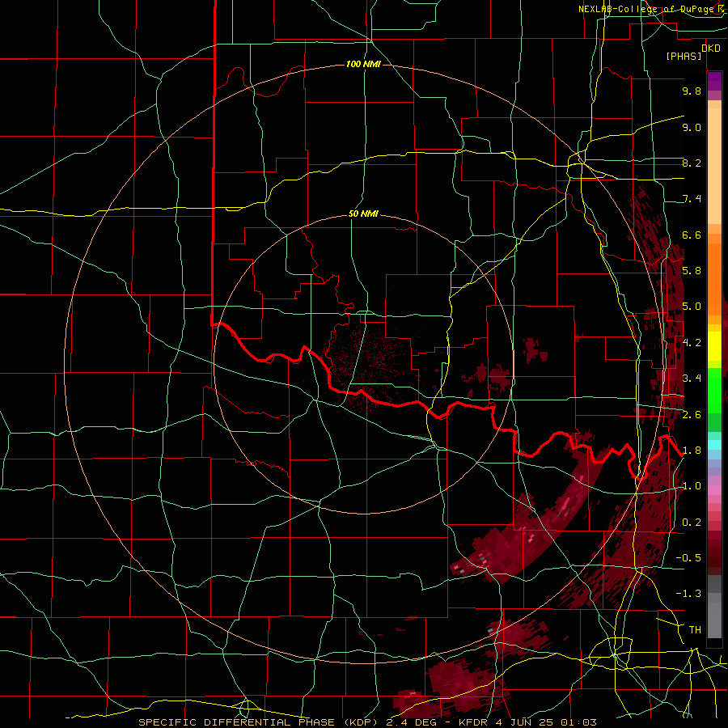
Task: Click the 3.4 legend value
Action: 692,379
